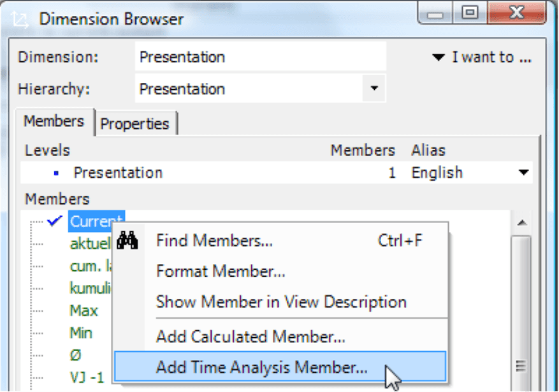Viewport: 559px width, 392px height.
Task: Click the Dimension input field
Action: click(260, 57)
